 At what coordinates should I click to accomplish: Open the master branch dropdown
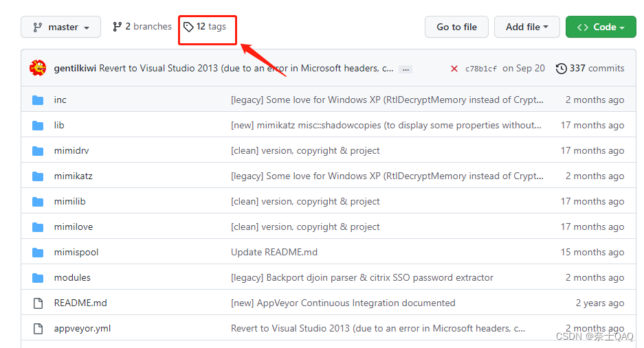coord(60,27)
